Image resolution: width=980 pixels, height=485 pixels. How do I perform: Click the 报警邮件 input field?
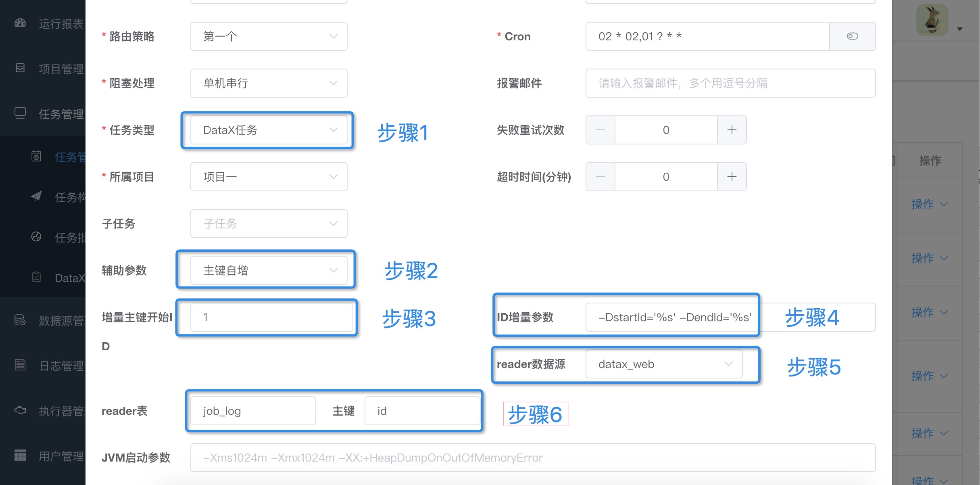(x=731, y=83)
